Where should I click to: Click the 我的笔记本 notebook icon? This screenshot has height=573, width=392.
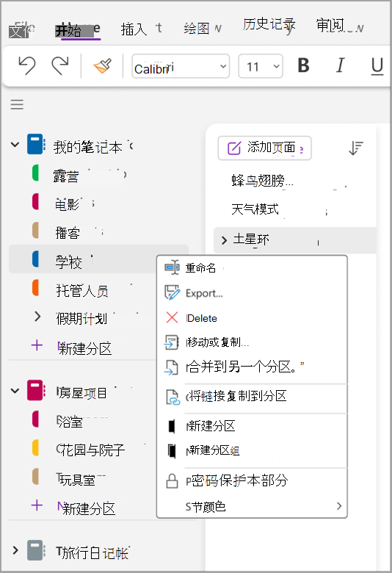point(36,144)
